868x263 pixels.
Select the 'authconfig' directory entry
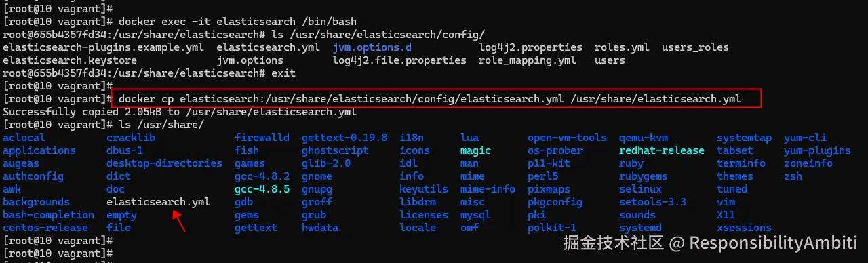(33, 176)
